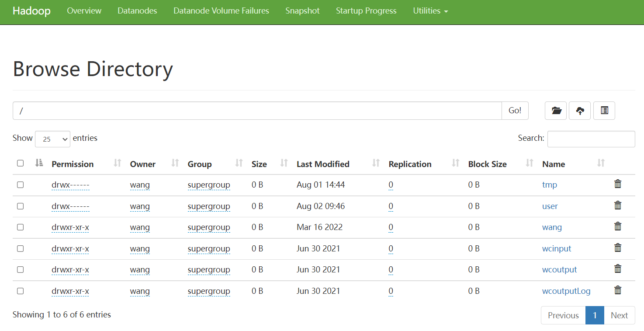The height and width of the screenshot is (331, 644).
Task: Select the wcinput row checkbox
Action: 20,248
